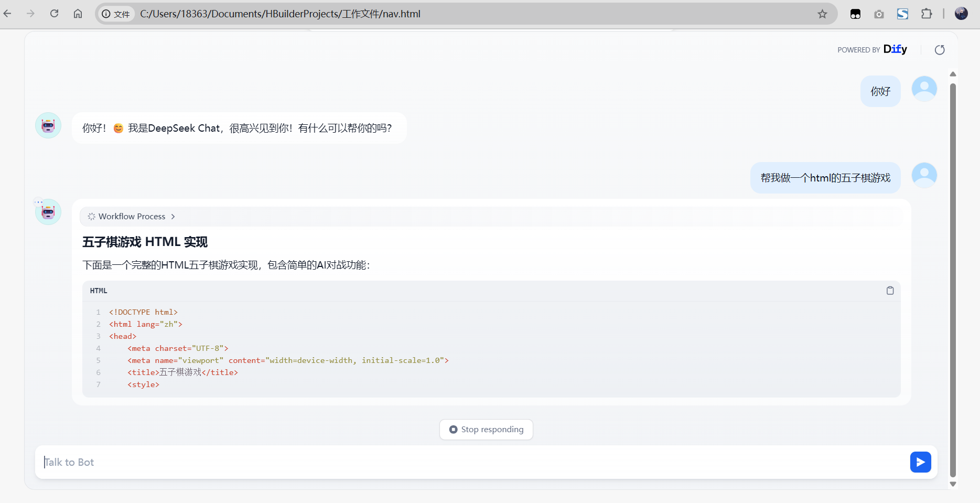The image size is (980, 503).
Task: Click the <head> code line
Action: pos(123,336)
